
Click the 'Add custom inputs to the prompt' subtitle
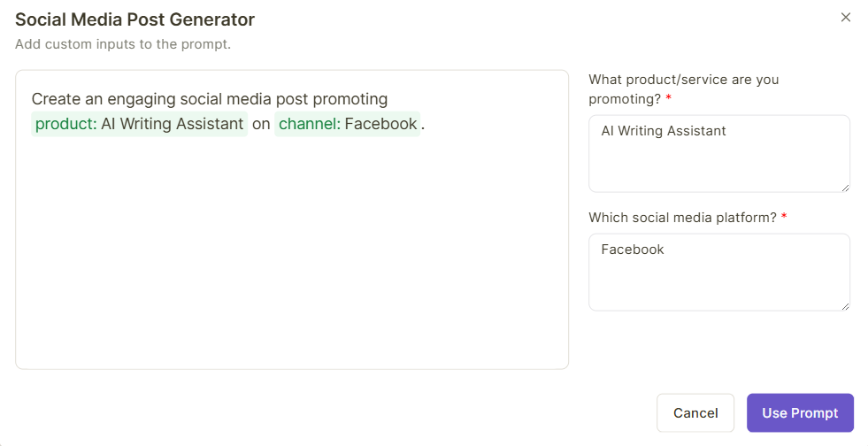pos(123,43)
